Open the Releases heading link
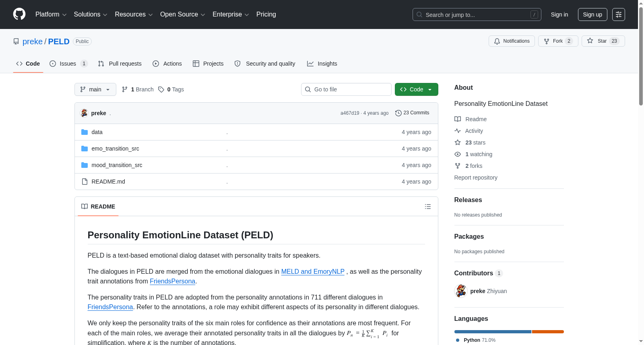Viewport: 644px width, 345px height. point(468,200)
